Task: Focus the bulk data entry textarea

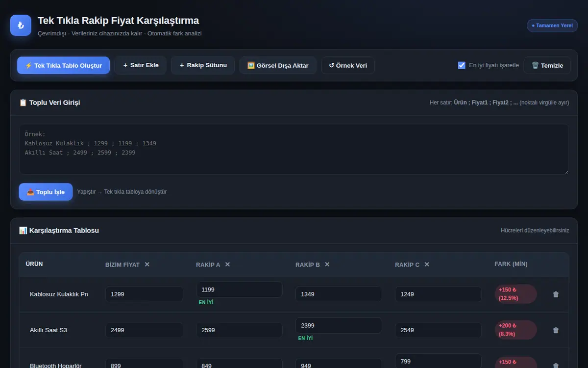Action: point(294,149)
